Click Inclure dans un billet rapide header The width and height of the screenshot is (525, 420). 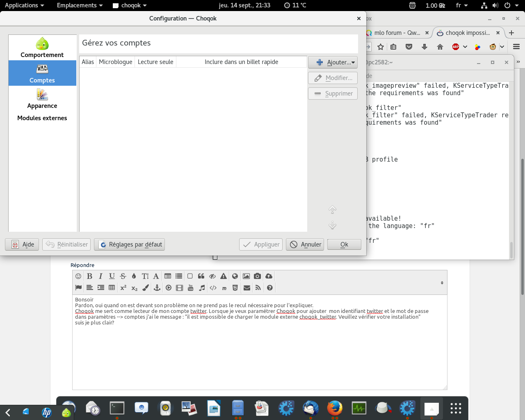tap(242, 62)
